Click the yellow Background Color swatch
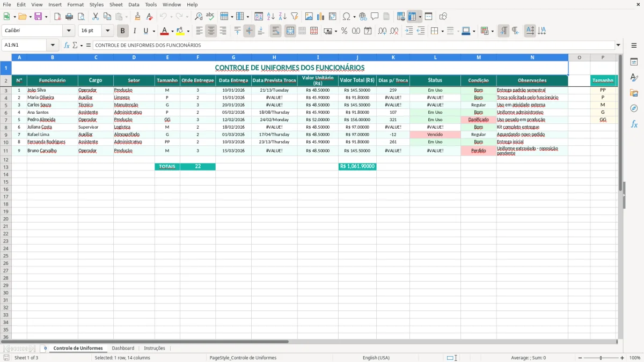 180,31
